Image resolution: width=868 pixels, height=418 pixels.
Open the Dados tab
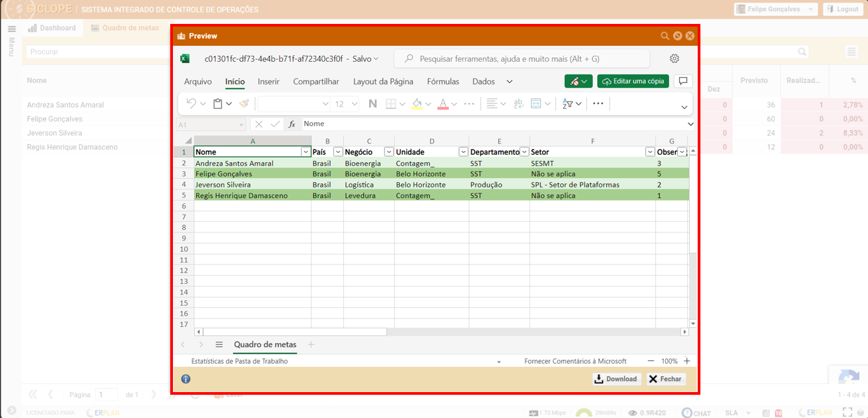pyautogui.click(x=484, y=82)
